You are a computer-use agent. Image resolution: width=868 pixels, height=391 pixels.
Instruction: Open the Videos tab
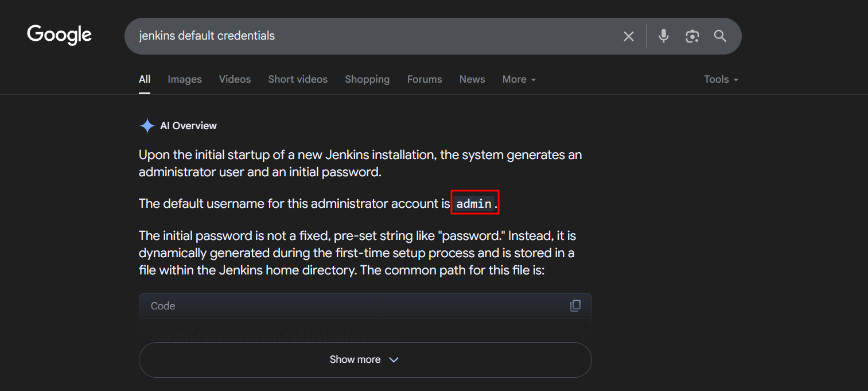(x=235, y=79)
